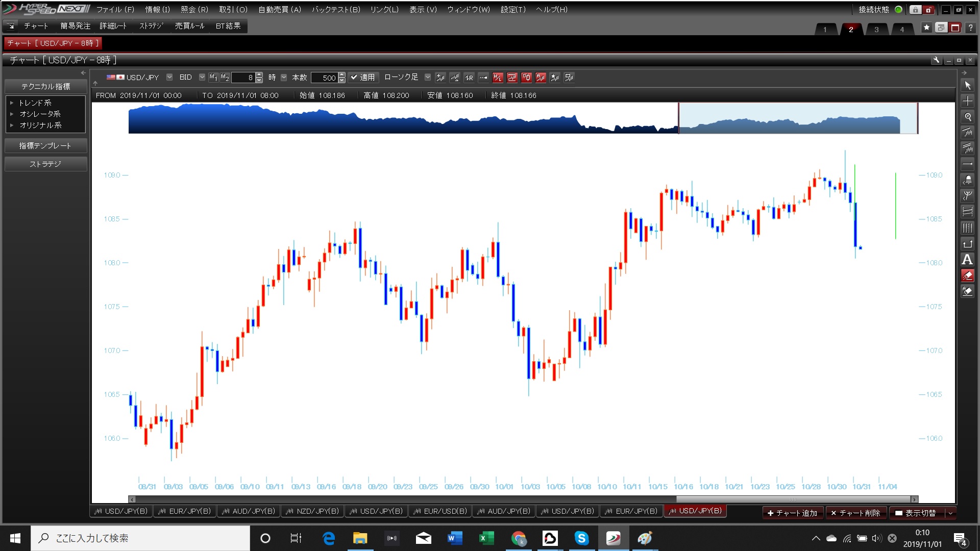
Task: Expand the トレンド系 indicator tree
Action: click(x=12, y=103)
